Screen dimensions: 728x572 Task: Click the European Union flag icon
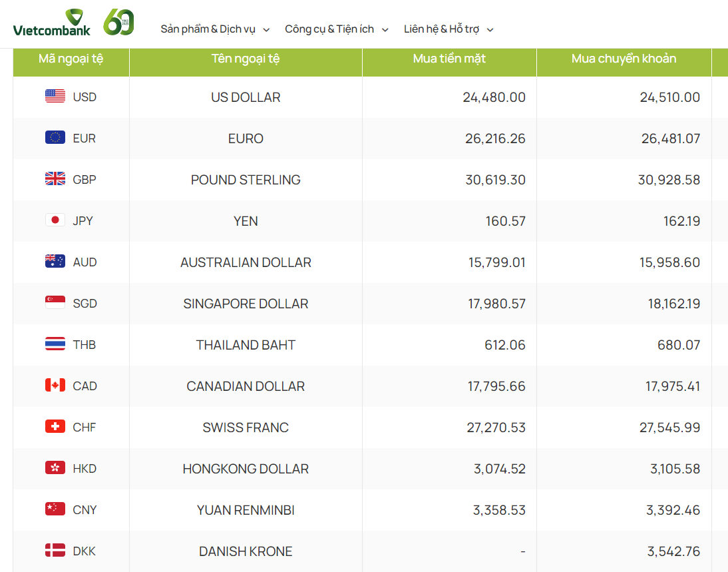coord(55,138)
